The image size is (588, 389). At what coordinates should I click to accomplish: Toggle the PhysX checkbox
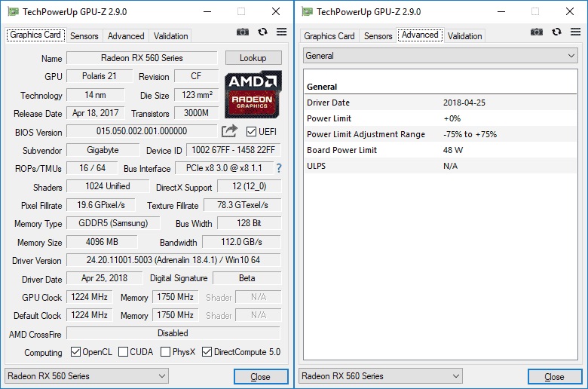(165, 352)
